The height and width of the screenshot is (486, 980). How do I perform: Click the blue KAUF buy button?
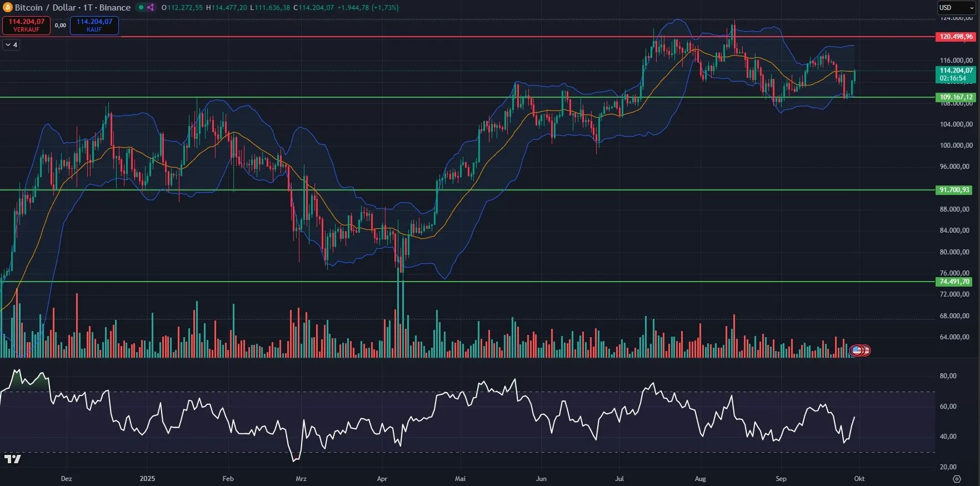[94, 26]
